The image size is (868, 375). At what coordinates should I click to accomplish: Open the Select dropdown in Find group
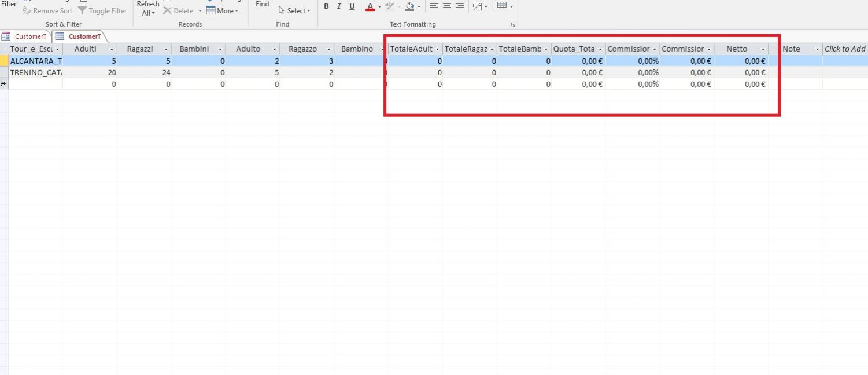point(294,11)
